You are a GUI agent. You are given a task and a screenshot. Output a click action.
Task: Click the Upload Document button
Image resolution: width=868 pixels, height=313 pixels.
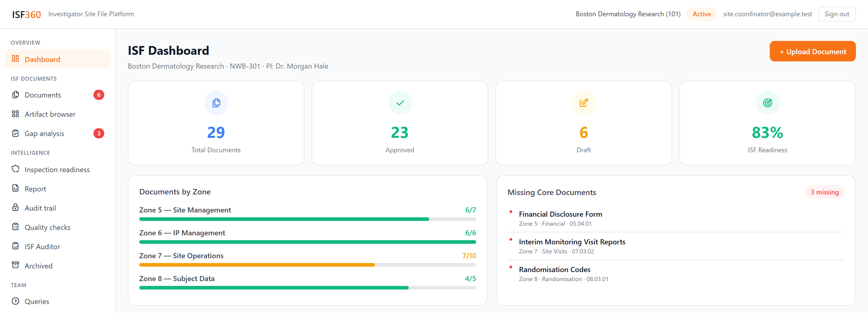point(813,51)
